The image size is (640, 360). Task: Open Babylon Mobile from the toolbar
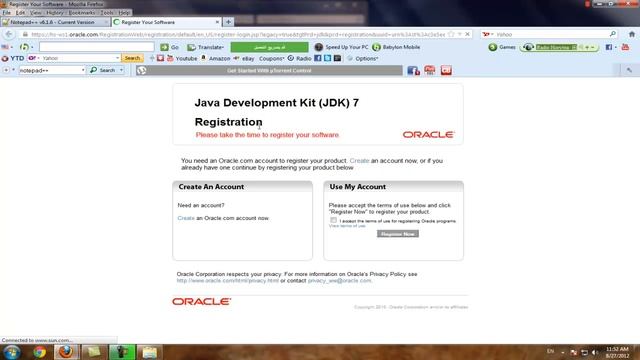(x=396, y=47)
